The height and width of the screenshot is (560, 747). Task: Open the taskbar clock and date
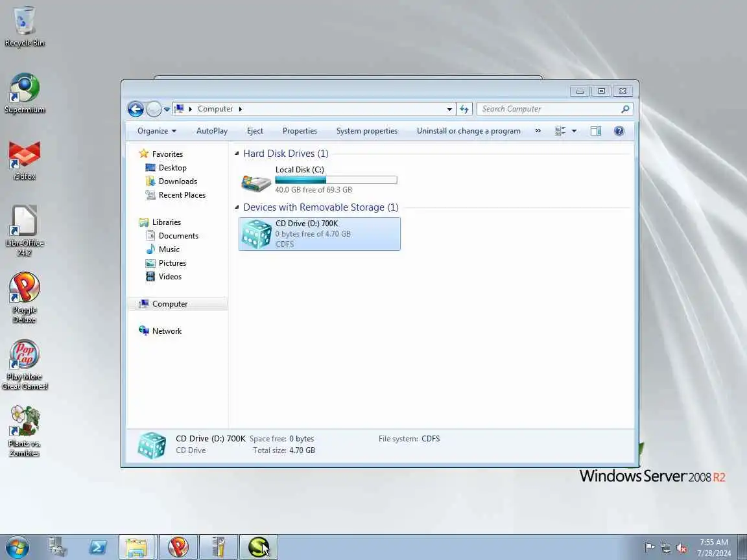tap(714, 548)
